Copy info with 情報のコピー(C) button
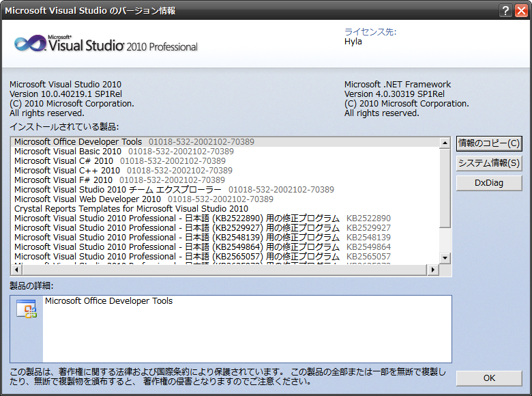532x396 pixels. 489,143
